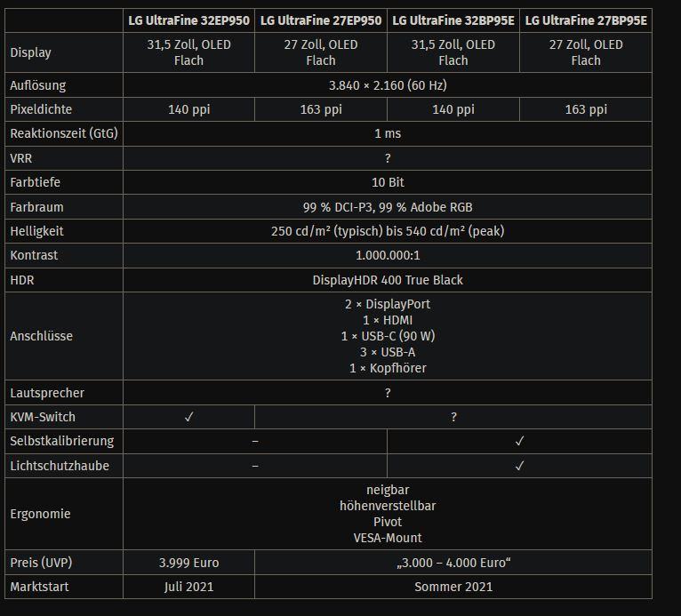Select the VRR row label
The image size is (681, 616).
tap(20, 158)
